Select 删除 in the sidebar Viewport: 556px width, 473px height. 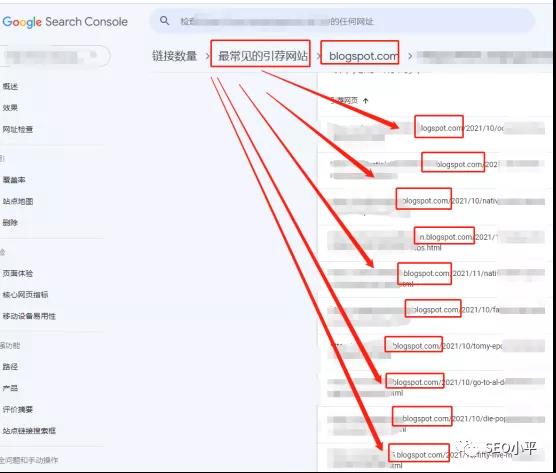pos(10,223)
